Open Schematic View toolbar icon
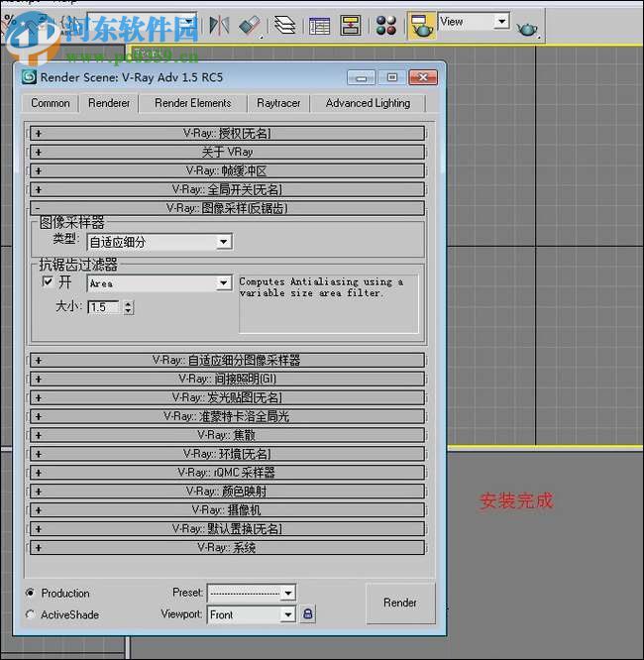Image resolution: width=644 pixels, height=660 pixels. 351,26
